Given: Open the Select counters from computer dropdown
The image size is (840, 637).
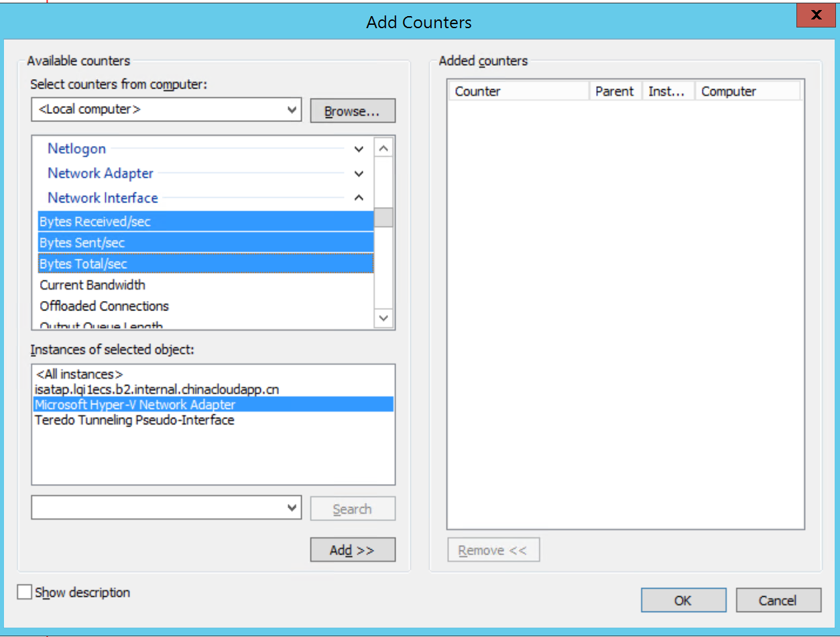Looking at the screenshot, I should coord(292,109).
